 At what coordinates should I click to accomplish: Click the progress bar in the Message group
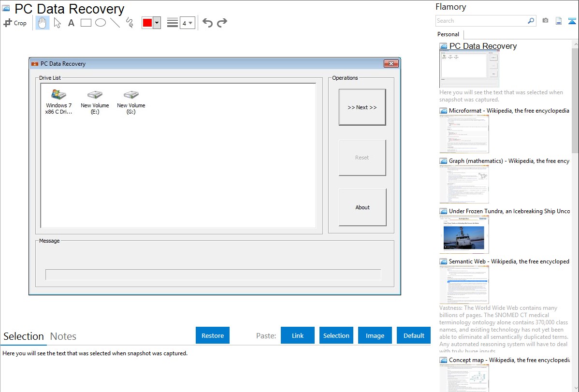pyautogui.click(x=213, y=275)
